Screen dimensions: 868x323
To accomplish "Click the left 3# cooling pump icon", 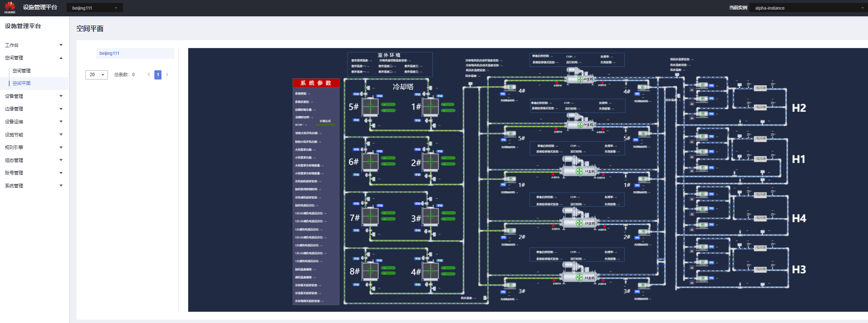I will (510, 285).
